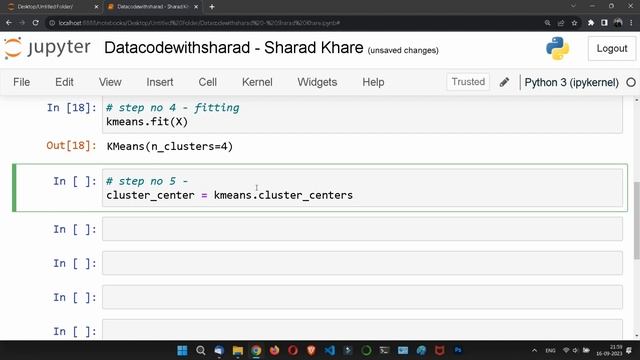The height and width of the screenshot is (360, 640).
Task: Launch Firefox from taskbar
Action: click(274, 350)
